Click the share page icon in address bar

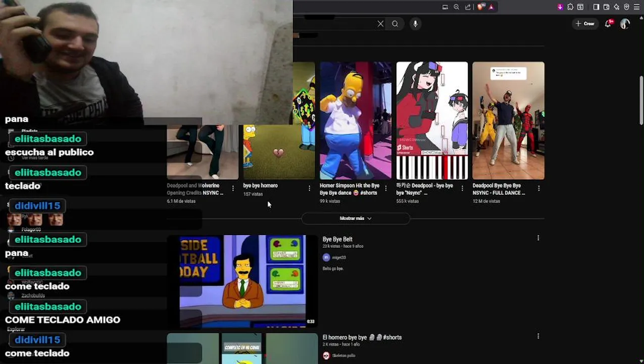coord(468,7)
